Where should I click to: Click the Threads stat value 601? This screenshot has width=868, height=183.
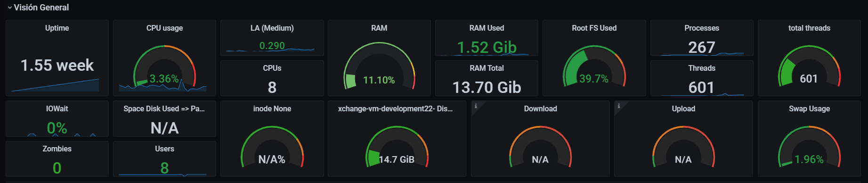click(x=702, y=87)
